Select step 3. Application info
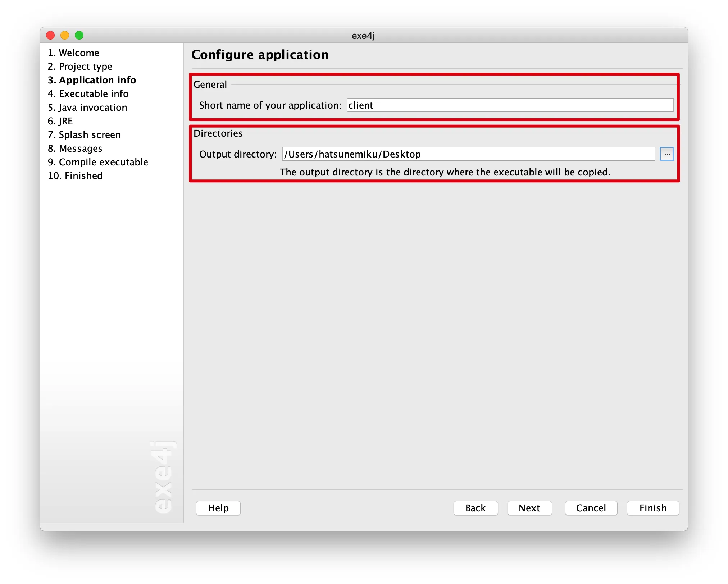Viewport: 728px width, 584px height. 92,80
